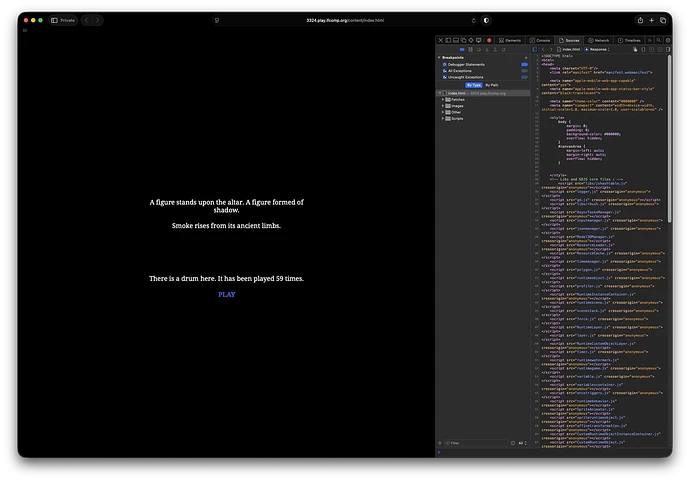
Task: Click the console prompt arrow below the sources sidebar
Action: pos(439,452)
